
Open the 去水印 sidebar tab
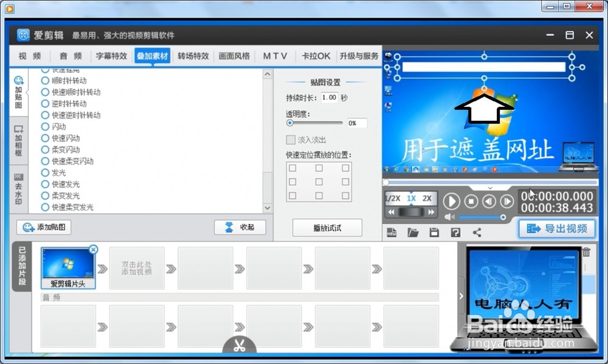click(19, 189)
